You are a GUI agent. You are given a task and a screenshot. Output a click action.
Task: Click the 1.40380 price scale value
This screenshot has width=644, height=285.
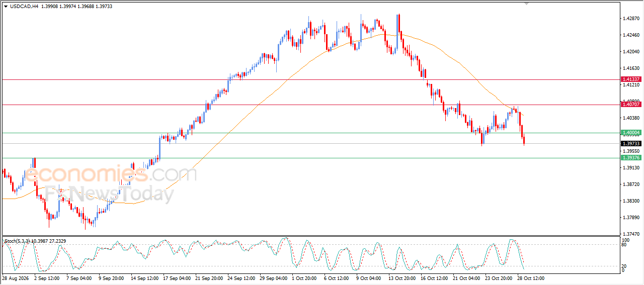(x=631, y=118)
